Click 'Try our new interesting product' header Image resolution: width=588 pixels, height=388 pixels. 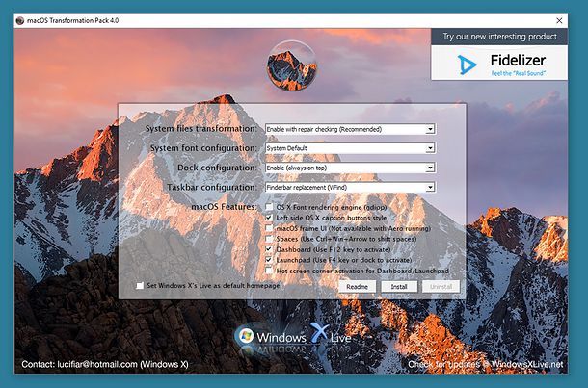[499, 37]
